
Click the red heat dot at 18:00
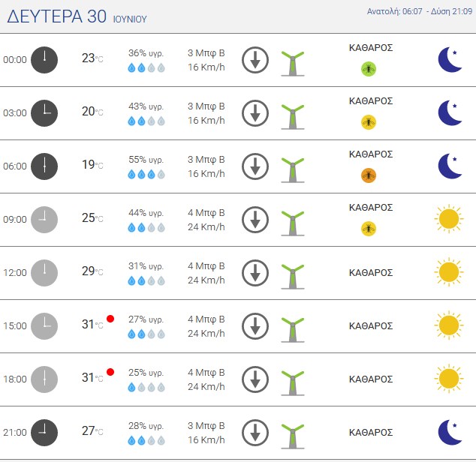tap(110, 372)
